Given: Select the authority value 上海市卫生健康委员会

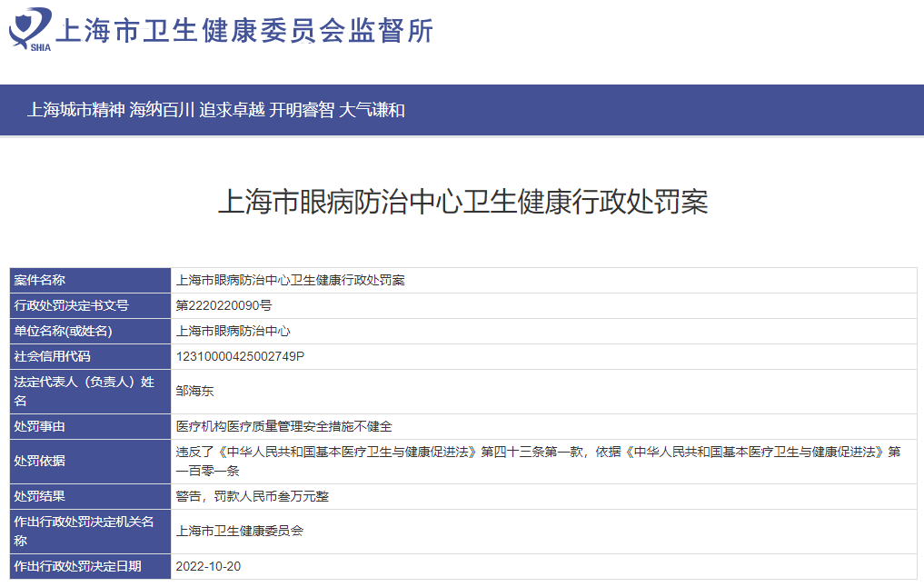Looking at the screenshot, I should pos(239,532).
